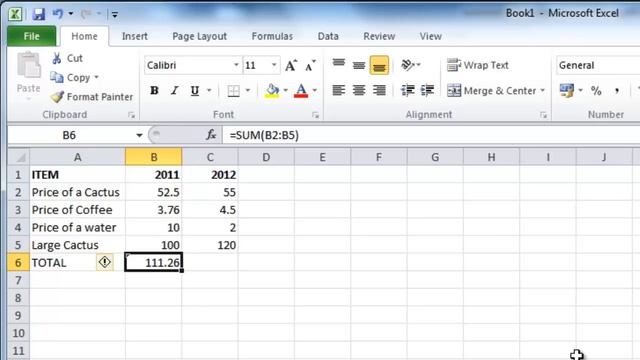Screen dimensions: 640x360
Task: Open the Undo history dropdown arrow
Action: pyautogui.click(x=71, y=14)
